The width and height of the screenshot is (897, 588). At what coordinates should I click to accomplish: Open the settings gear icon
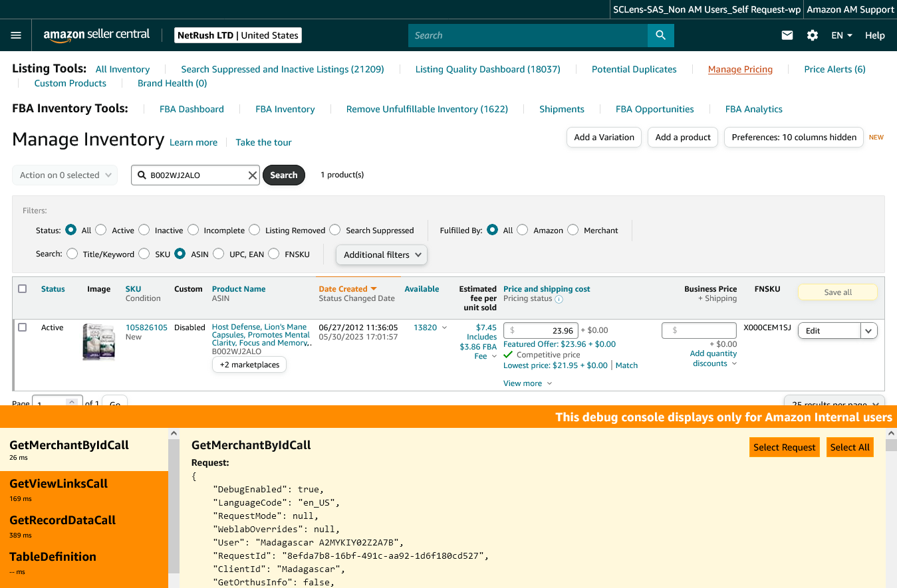coord(813,35)
